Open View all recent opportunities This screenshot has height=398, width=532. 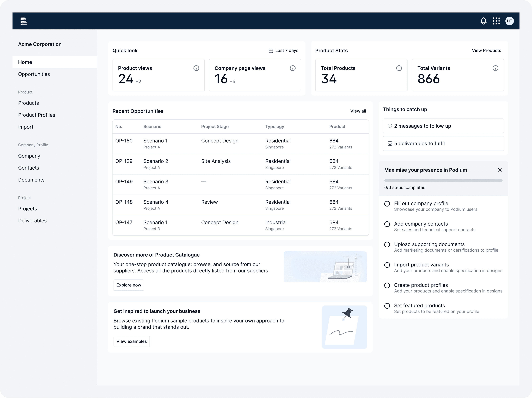click(x=358, y=111)
